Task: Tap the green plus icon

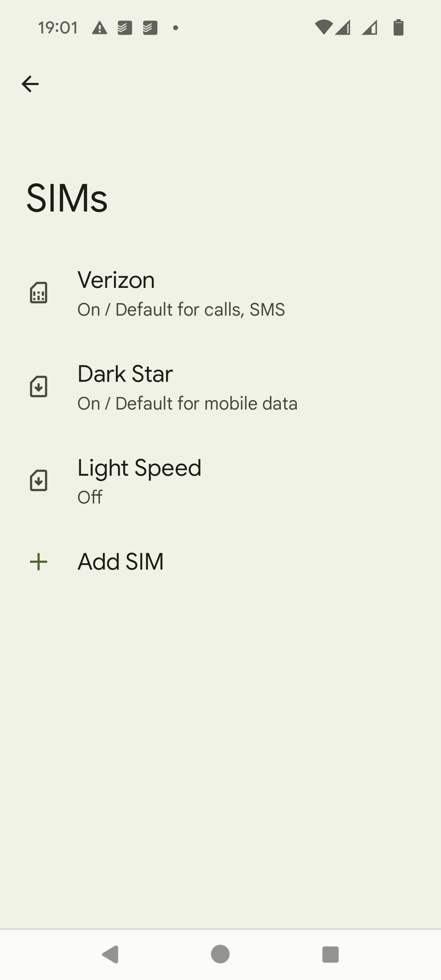Action: coord(39,562)
